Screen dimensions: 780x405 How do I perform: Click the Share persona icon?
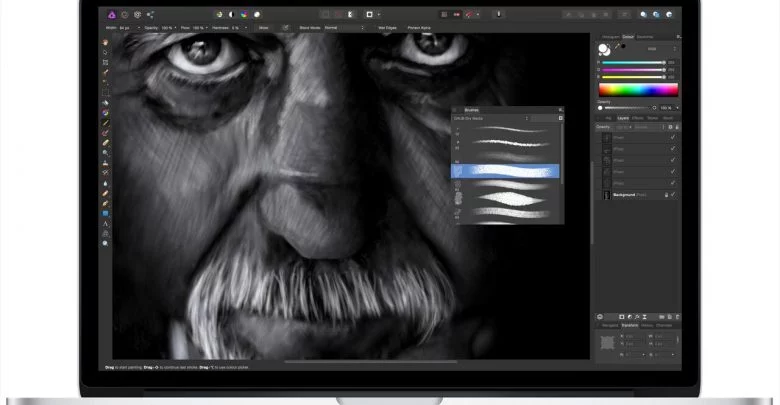(151, 15)
